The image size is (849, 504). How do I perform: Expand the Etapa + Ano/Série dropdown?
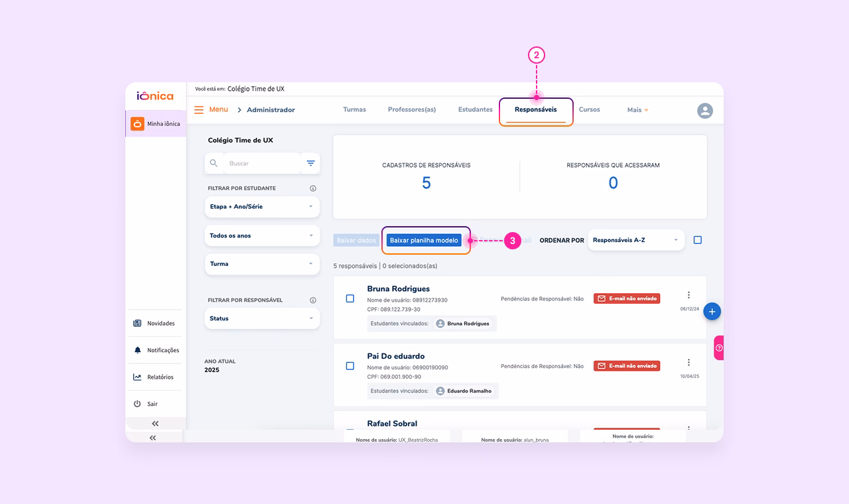pos(262,207)
